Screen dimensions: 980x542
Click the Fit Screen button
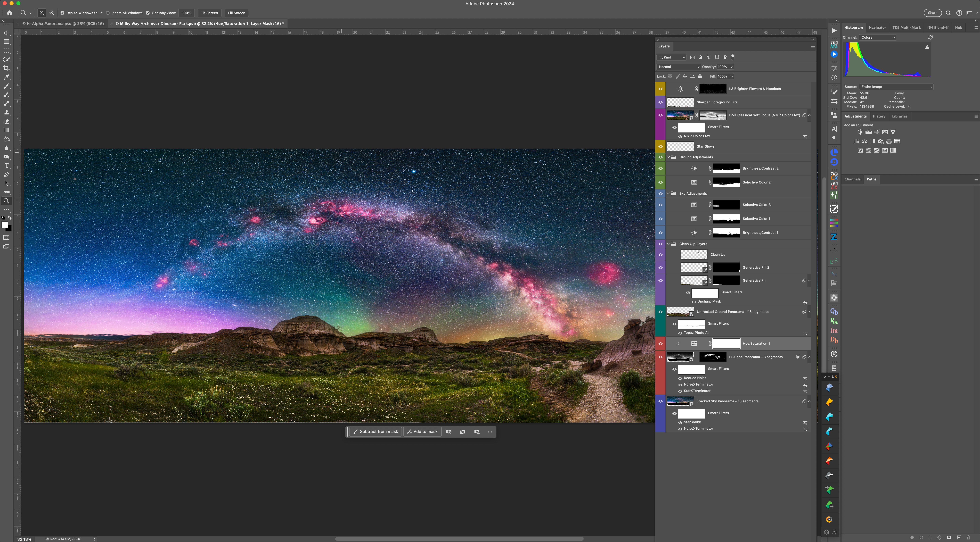[x=209, y=13]
